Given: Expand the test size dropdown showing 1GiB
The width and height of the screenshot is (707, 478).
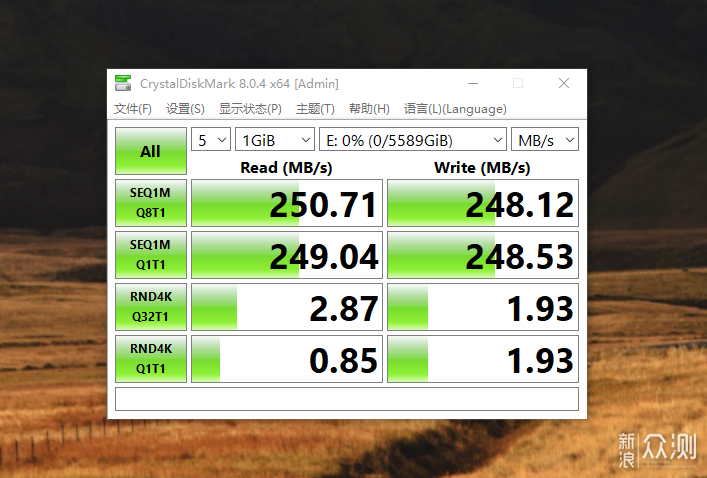Looking at the screenshot, I should click(275, 139).
